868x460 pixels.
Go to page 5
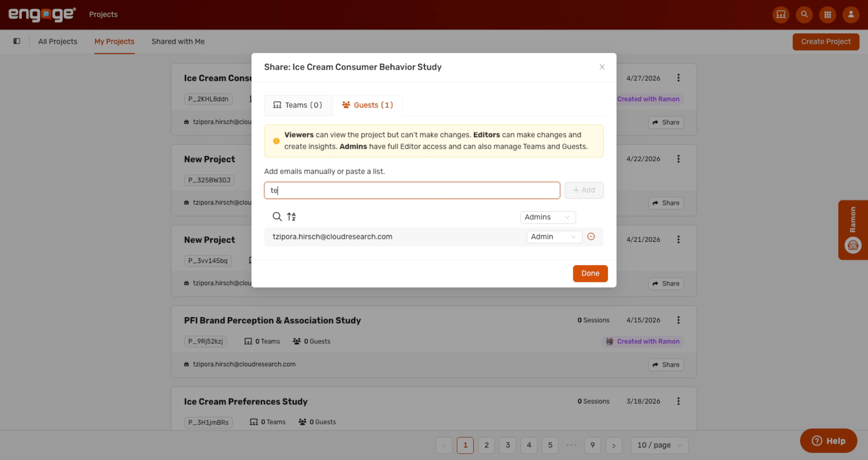550,446
